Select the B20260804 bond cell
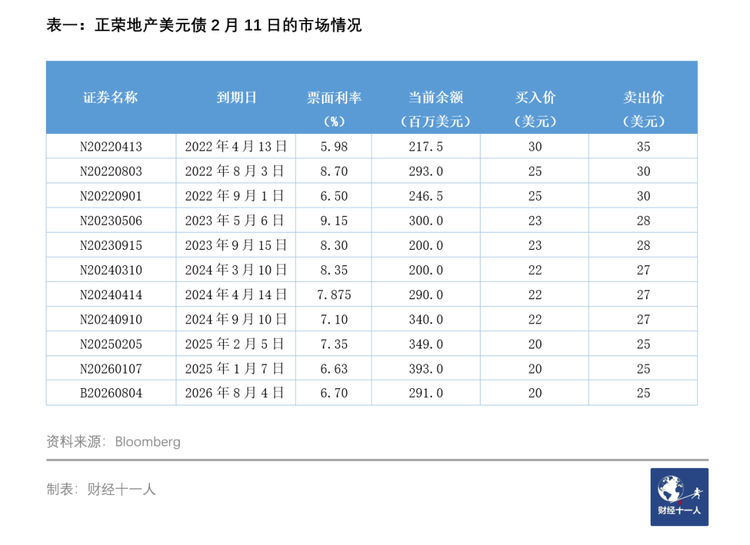Image resolution: width=750 pixels, height=545 pixels. 111,393
